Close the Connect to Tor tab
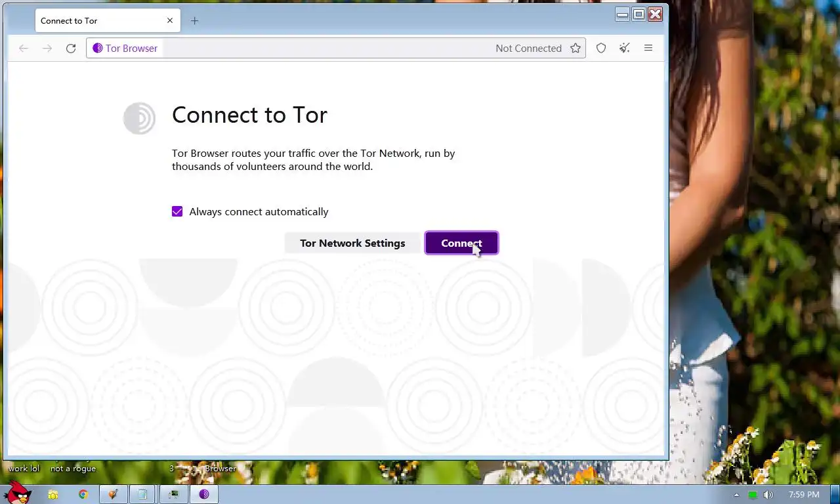 (170, 20)
